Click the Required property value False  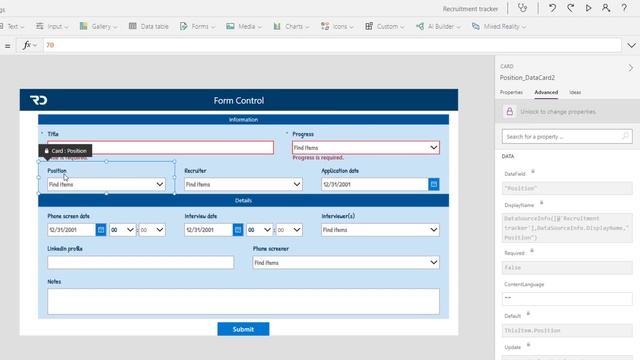567,267
